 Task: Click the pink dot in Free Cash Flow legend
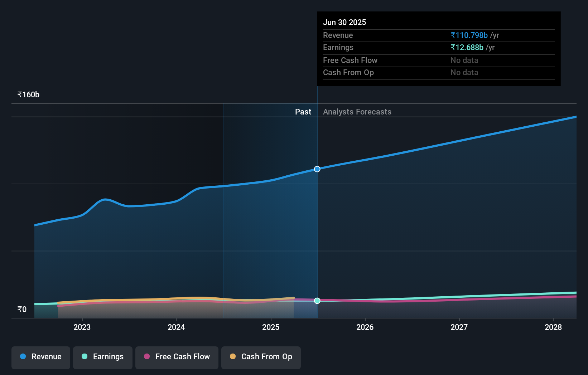(147, 356)
